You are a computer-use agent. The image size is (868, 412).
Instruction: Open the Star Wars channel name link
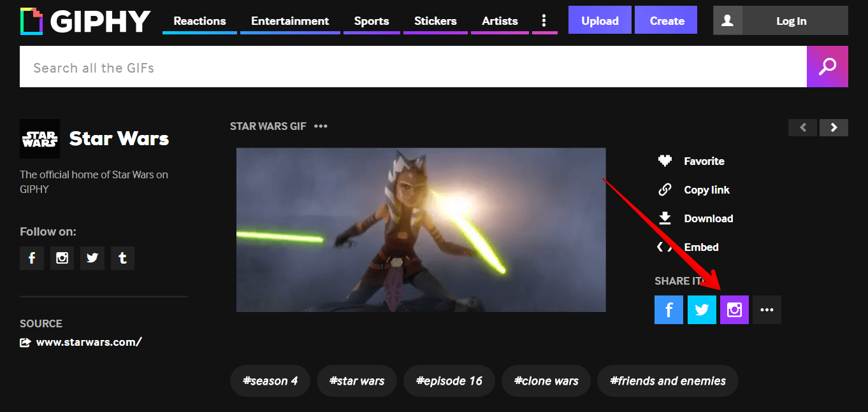[119, 139]
